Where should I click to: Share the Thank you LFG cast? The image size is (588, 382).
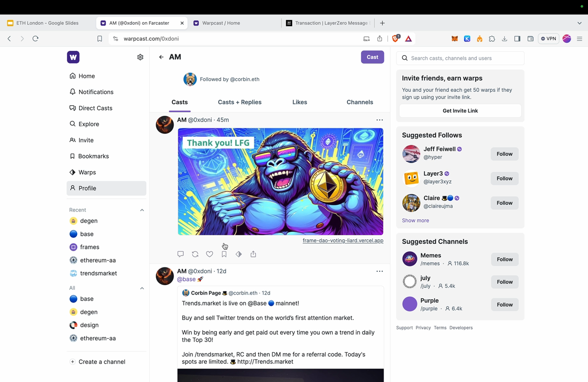253,254
